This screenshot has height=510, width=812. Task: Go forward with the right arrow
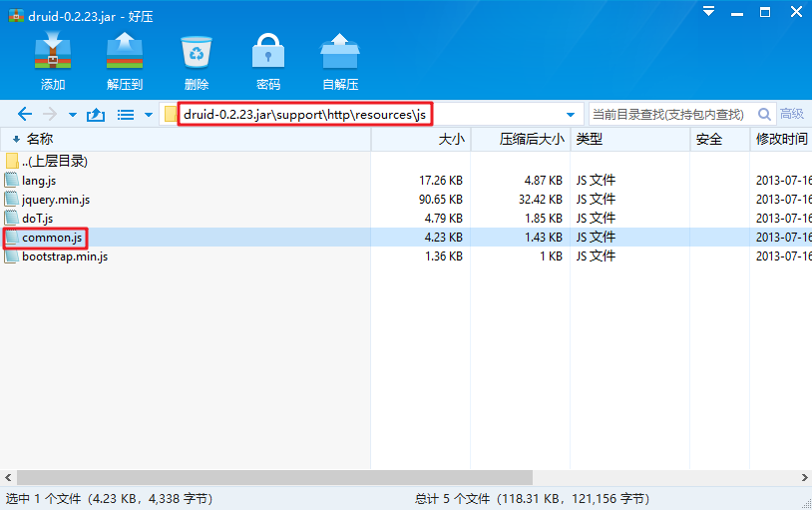[50, 114]
